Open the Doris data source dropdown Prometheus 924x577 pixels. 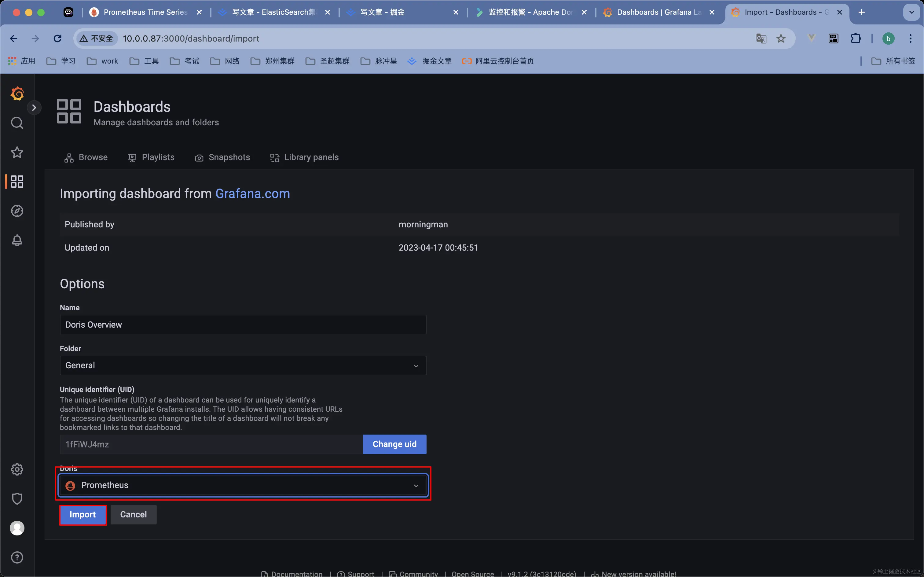click(x=243, y=485)
